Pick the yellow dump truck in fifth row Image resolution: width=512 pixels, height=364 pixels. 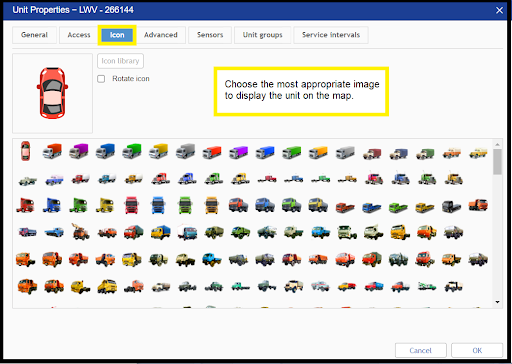(x=132, y=259)
